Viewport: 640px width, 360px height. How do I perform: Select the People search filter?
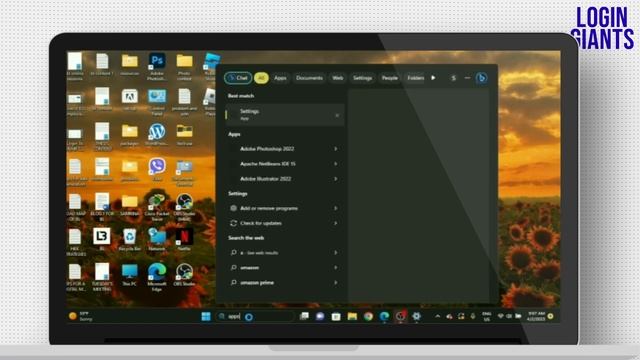(390, 78)
